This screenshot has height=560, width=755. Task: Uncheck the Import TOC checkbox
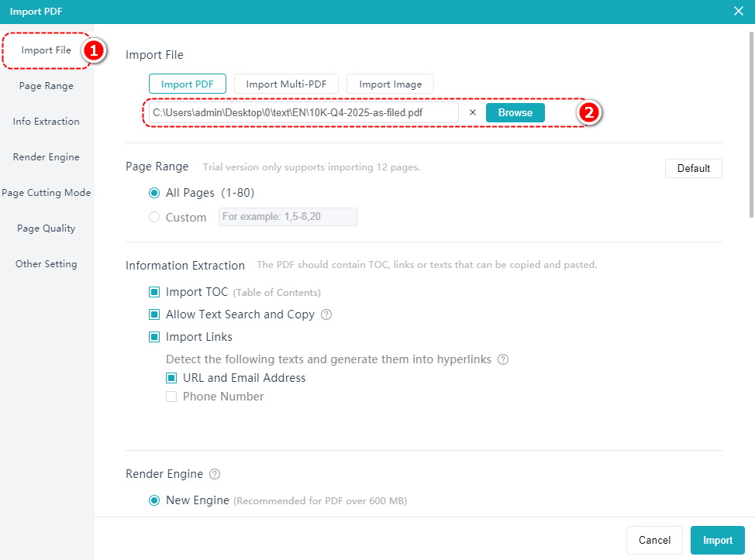(x=154, y=292)
